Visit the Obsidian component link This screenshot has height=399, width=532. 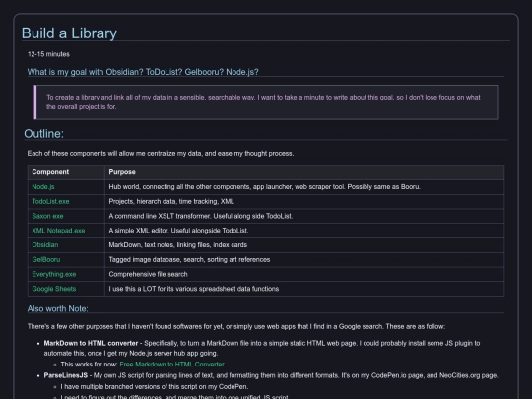click(45, 245)
